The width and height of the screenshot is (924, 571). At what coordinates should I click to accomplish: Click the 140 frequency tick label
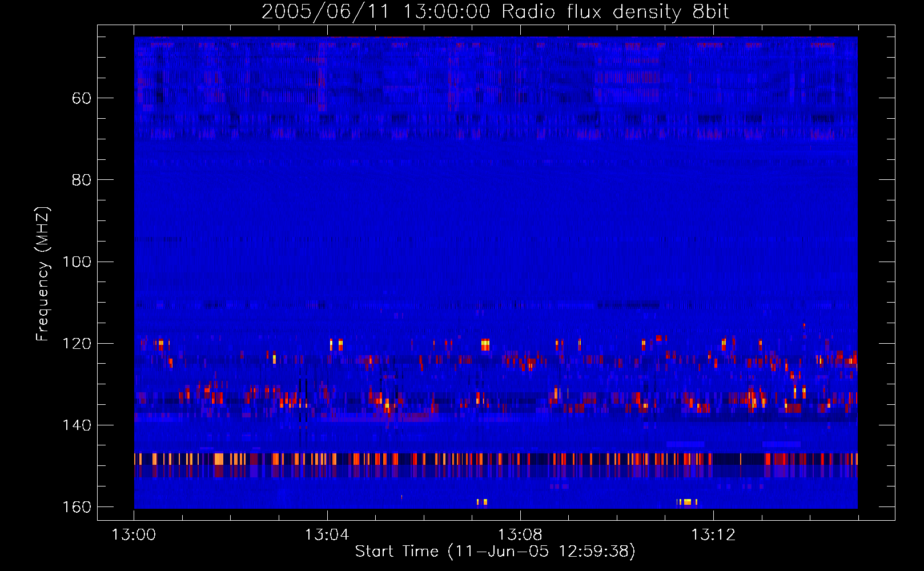coord(77,425)
